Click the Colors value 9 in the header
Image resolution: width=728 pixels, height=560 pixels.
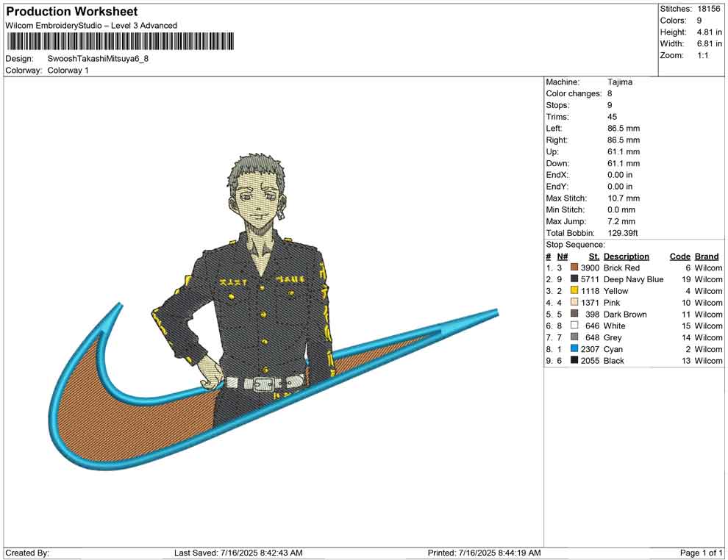click(x=699, y=21)
